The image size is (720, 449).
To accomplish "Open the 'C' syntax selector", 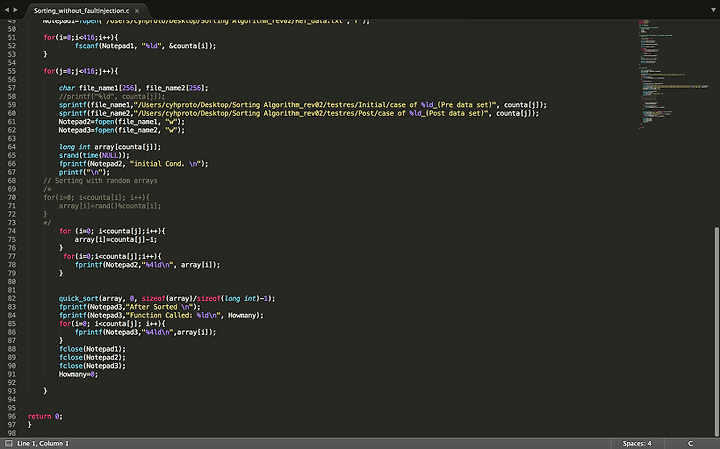I will point(690,443).
